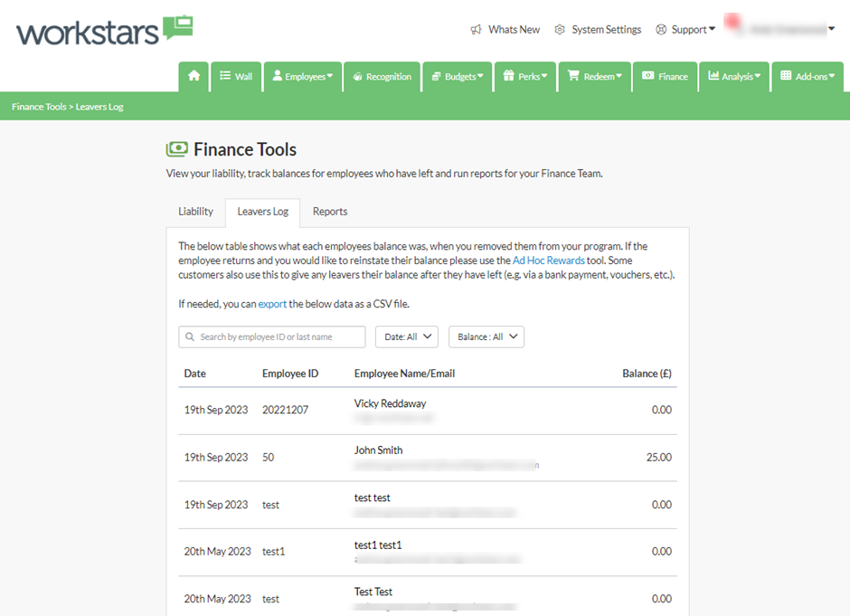The width and height of the screenshot is (850, 616).
Task: Switch to the Liability tab
Action: pyautogui.click(x=195, y=212)
